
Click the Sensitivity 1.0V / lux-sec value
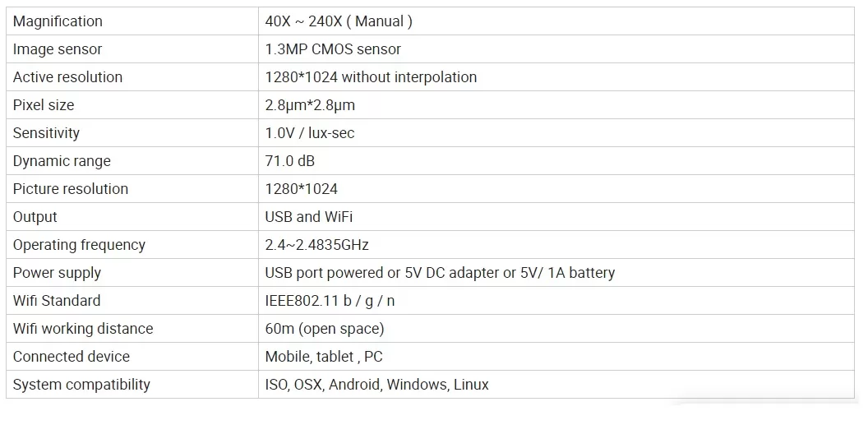pyautogui.click(x=310, y=133)
